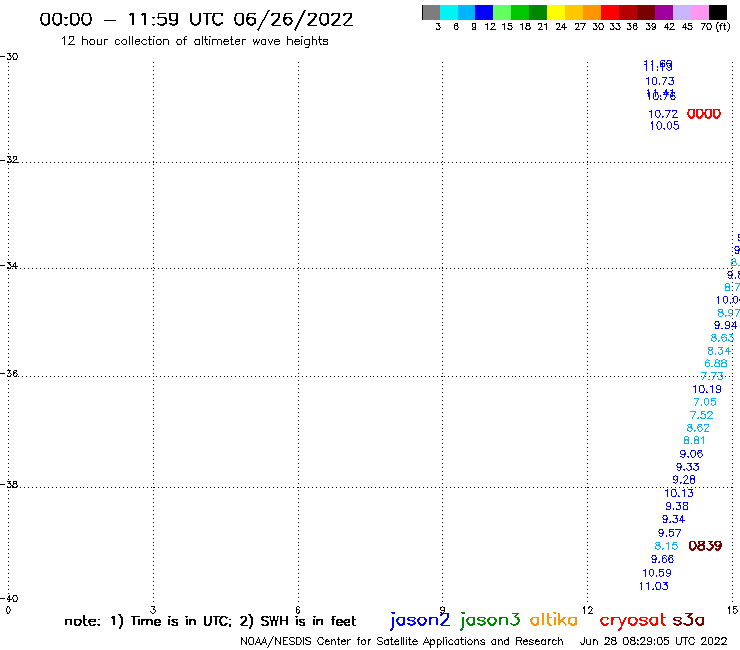
Task: Click the longitude 12 axis label
Action: coord(587,610)
